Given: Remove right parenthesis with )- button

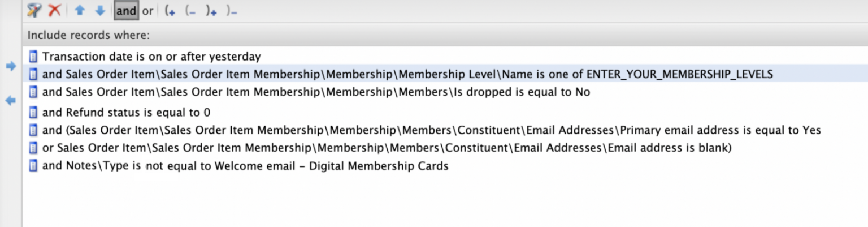Looking at the screenshot, I should click(x=232, y=11).
